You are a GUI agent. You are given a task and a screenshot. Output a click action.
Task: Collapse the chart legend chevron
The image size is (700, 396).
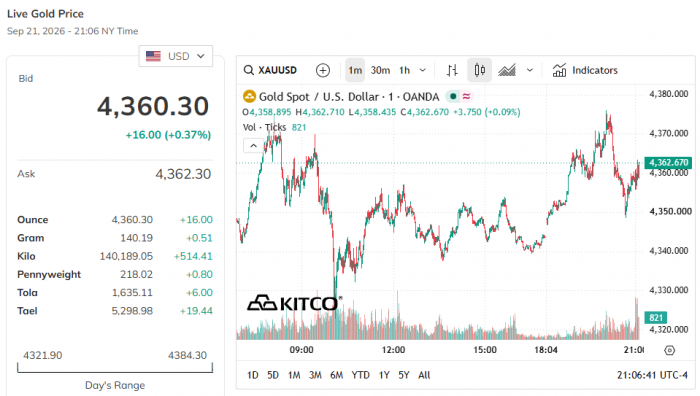(253, 146)
